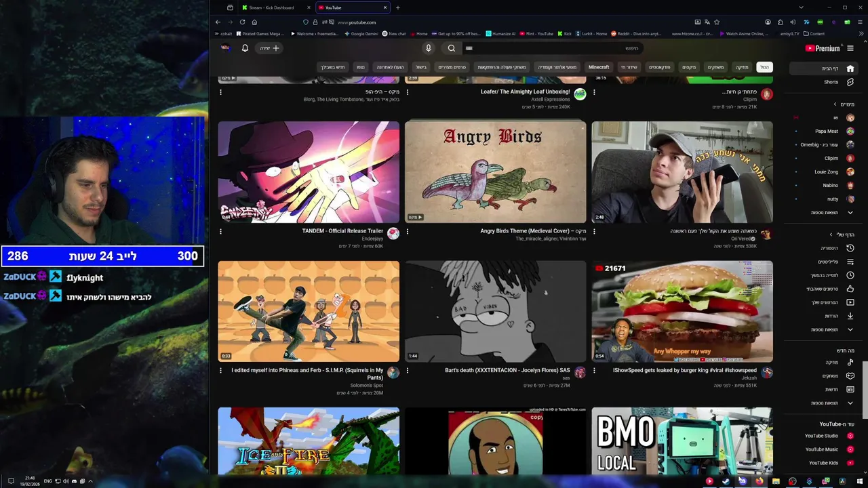This screenshot has height=488, width=868.
Task: Open browser tab list dropdown arrow
Action: (801, 7)
